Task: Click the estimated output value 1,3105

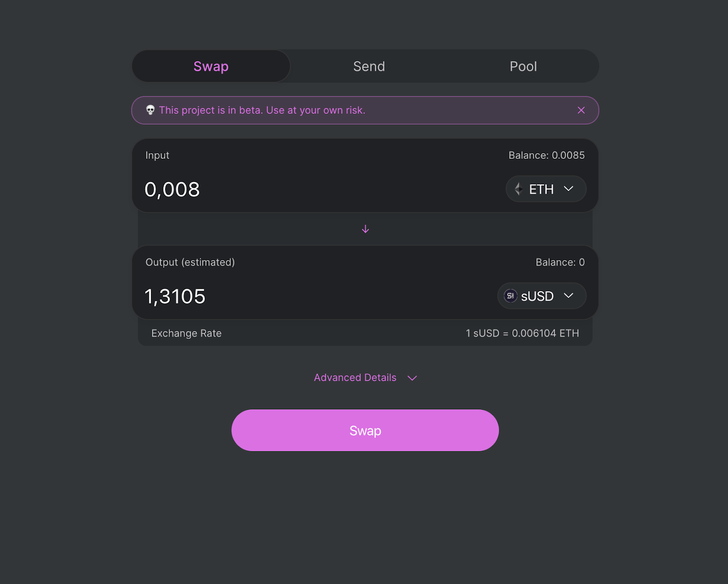Action: [x=175, y=296]
